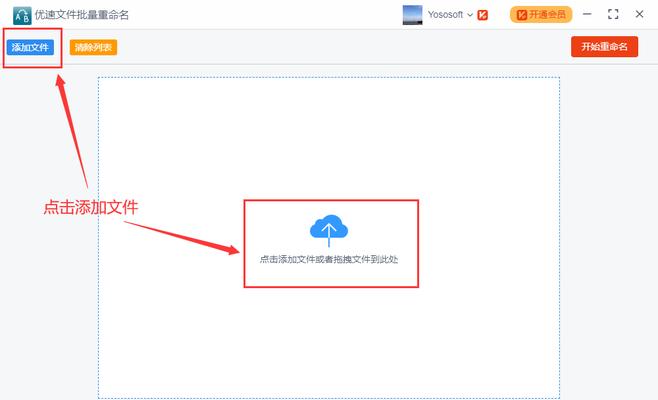Viewport: 658px width, 400px height.
Task: Click the blue 添加文件 button
Action: click(30, 47)
